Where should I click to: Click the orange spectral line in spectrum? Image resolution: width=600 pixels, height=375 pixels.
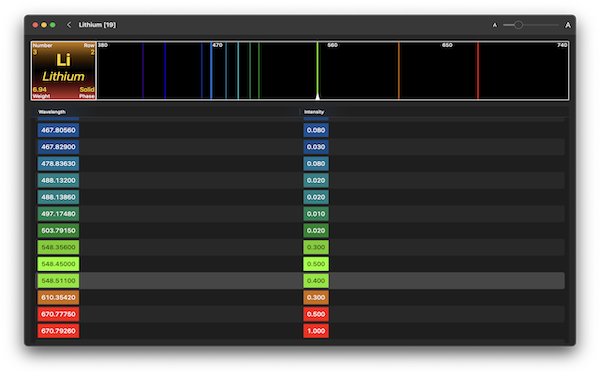tap(399, 71)
